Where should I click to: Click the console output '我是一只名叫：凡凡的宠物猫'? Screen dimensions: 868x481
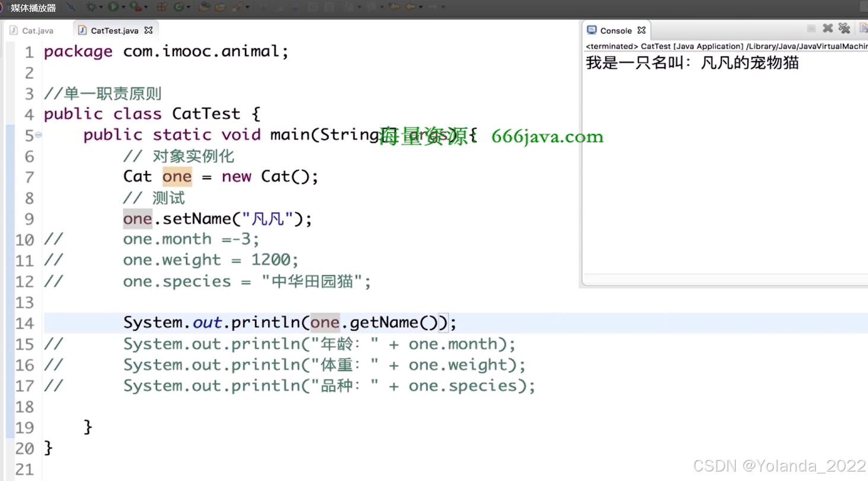[x=692, y=62]
